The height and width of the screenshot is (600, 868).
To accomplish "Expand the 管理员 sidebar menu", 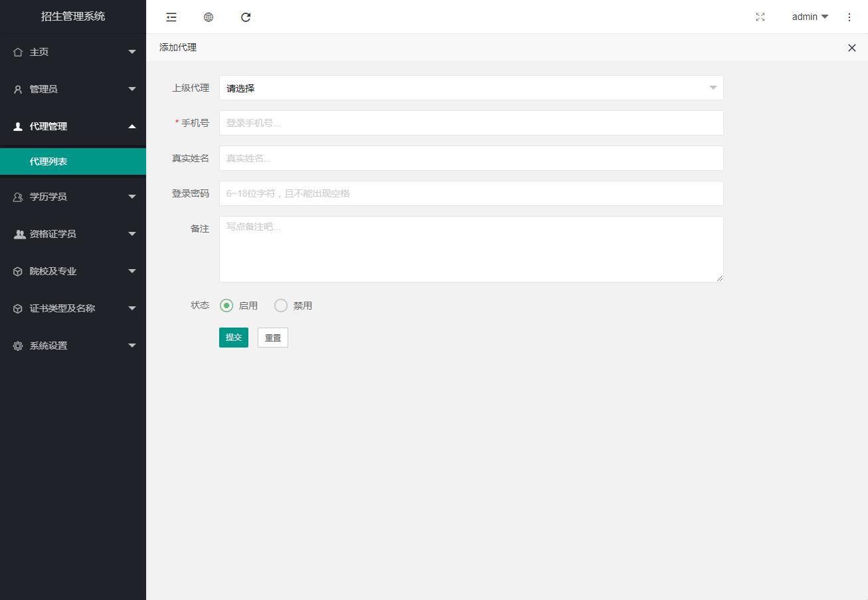I will coord(73,89).
